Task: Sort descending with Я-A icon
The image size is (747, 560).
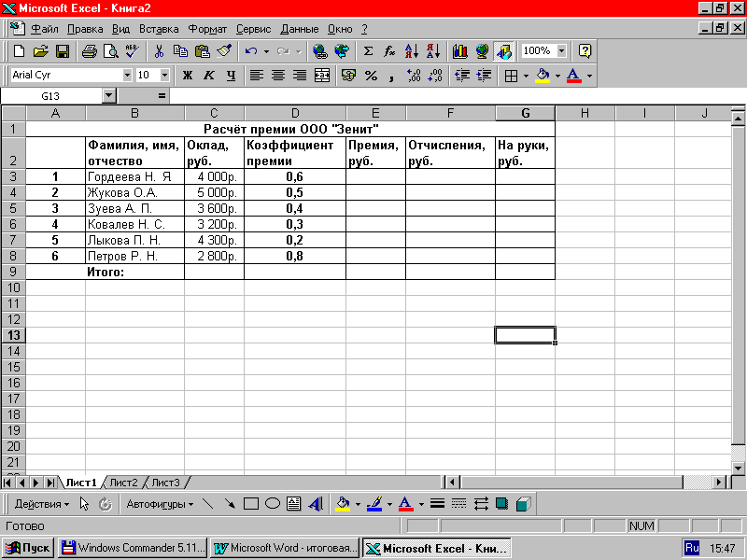Action: 433,51
